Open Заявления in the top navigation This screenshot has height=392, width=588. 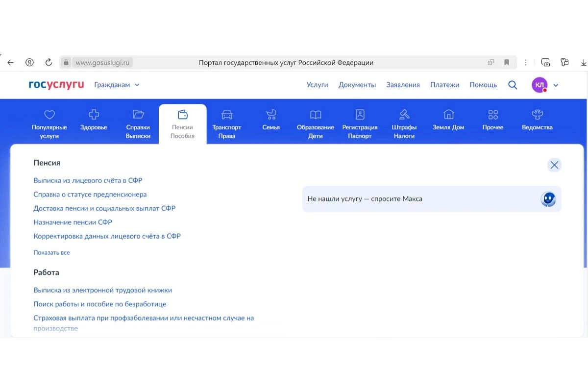pyautogui.click(x=403, y=85)
